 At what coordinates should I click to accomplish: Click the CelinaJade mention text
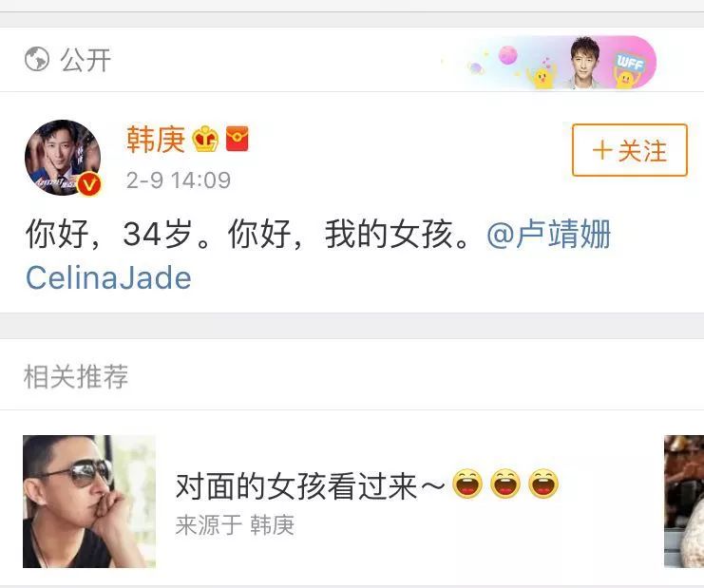(108, 277)
